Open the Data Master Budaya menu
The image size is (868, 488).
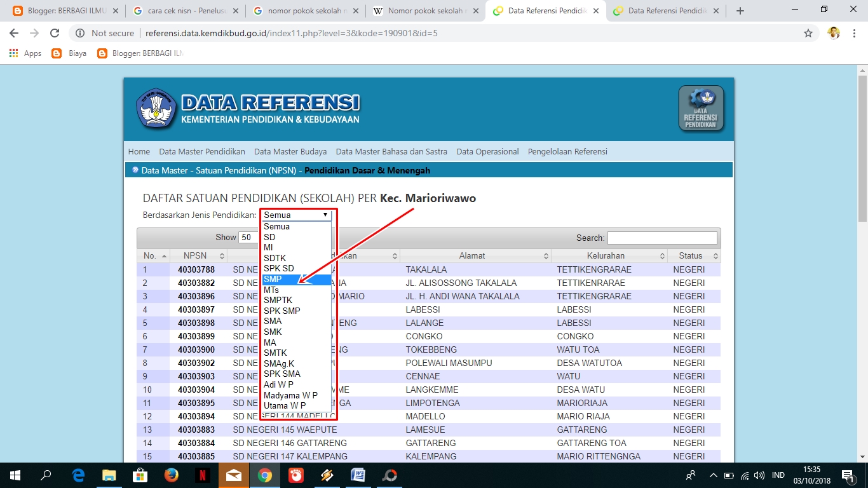click(x=290, y=151)
